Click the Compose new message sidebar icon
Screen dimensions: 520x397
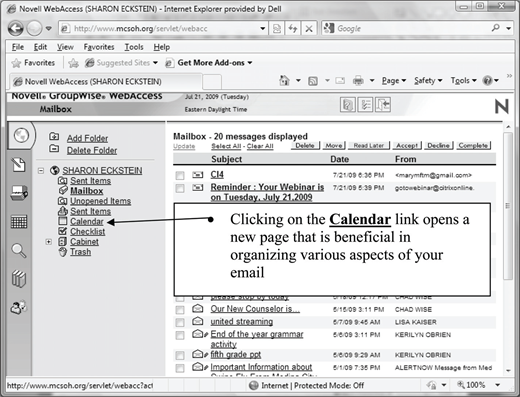[19, 165]
